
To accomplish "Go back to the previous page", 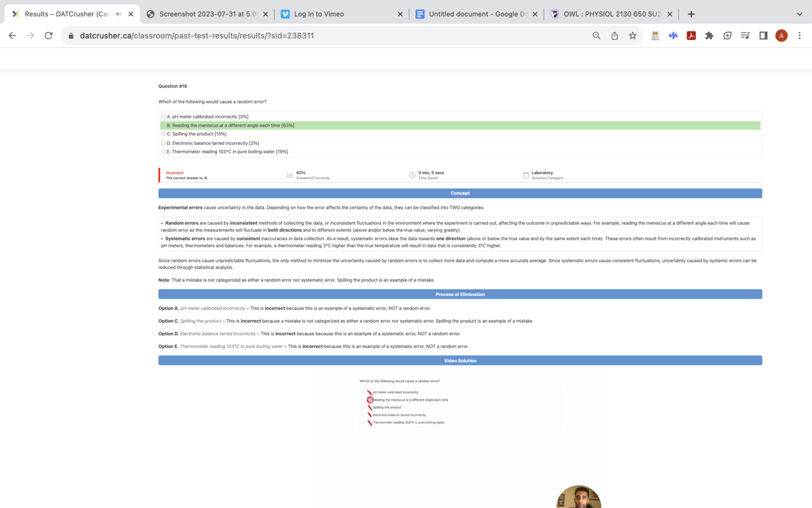I will (x=12, y=35).
